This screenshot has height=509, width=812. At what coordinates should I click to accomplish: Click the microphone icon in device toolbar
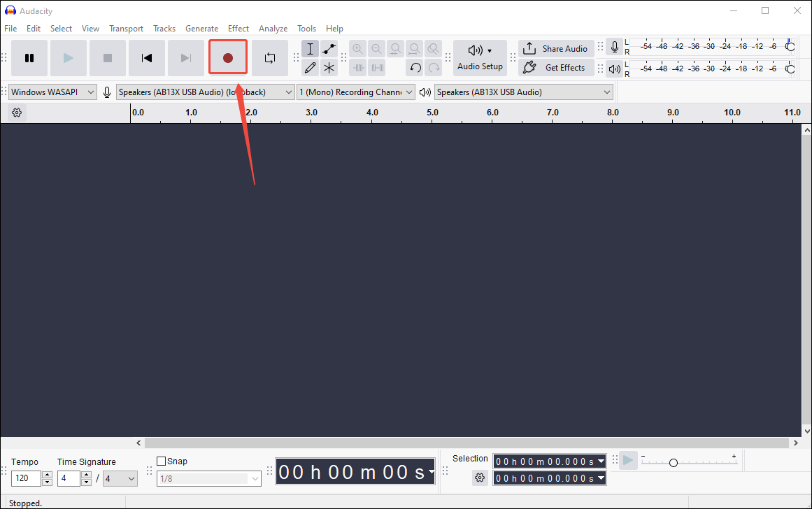(107, 92)
